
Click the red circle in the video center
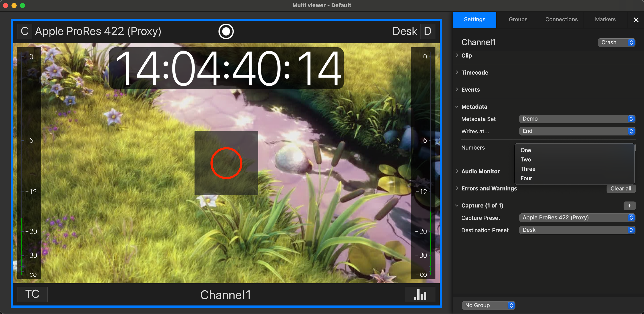coord(226,163)
